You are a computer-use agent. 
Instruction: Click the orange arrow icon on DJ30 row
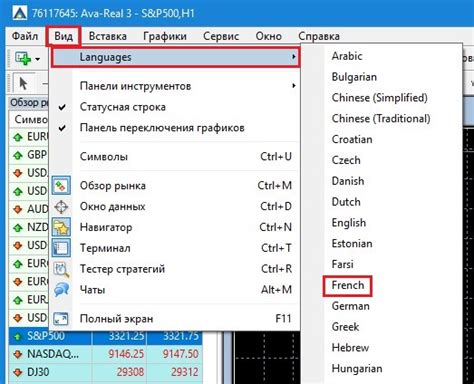(x=18, y=372)
